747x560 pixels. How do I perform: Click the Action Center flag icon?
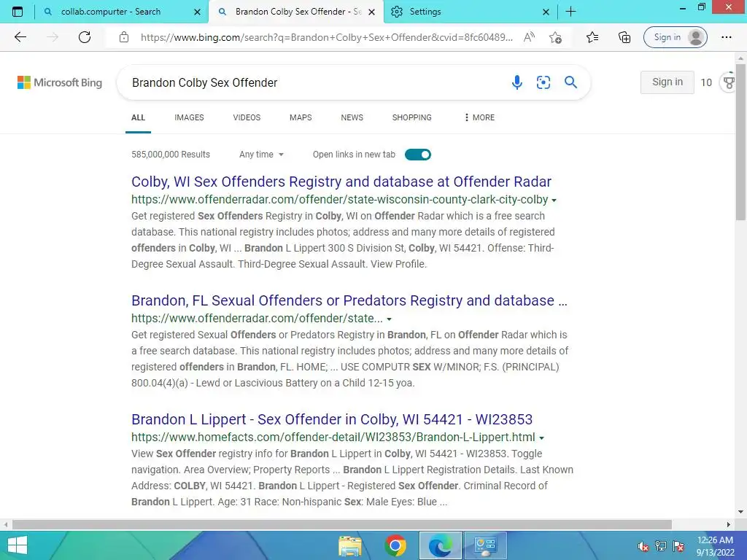(678, 546)
